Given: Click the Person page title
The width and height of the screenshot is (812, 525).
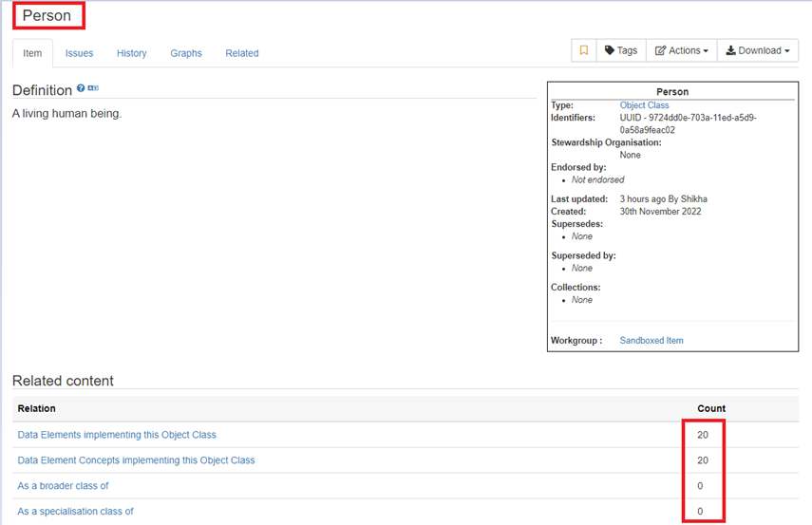Looking at the screenshot, I should 47,16.
